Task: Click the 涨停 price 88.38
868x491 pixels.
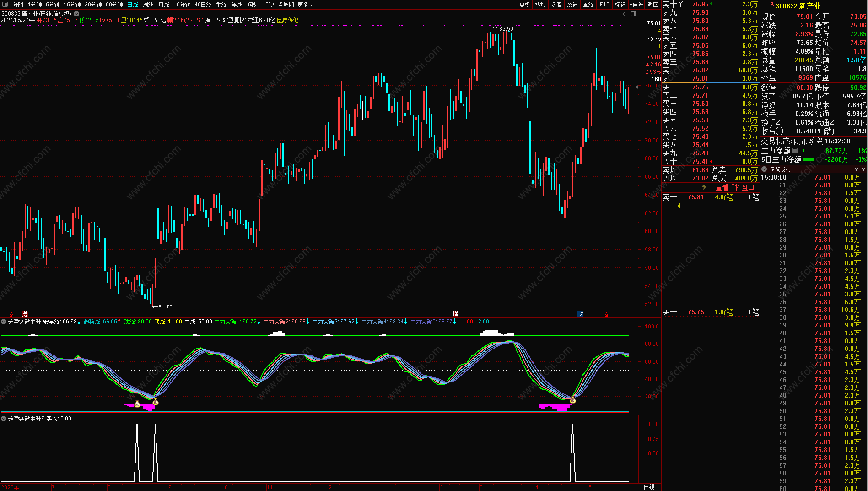Action: 805,87
